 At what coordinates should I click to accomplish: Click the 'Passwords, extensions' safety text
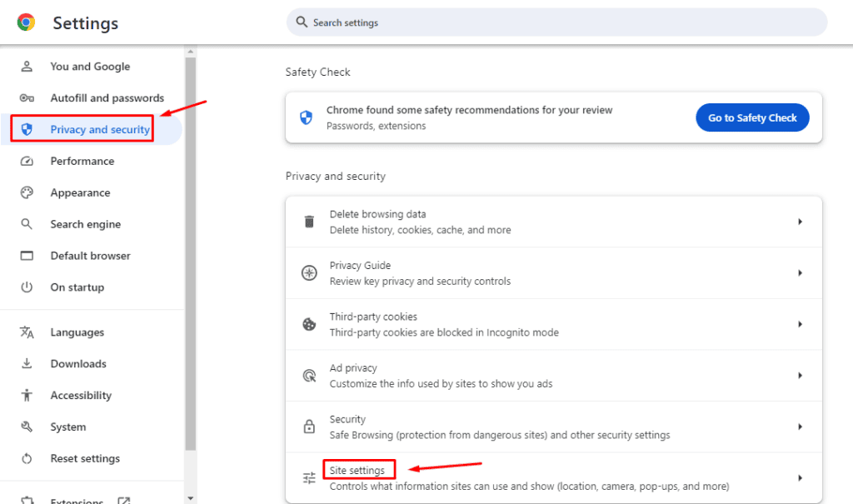coord(376,126)
